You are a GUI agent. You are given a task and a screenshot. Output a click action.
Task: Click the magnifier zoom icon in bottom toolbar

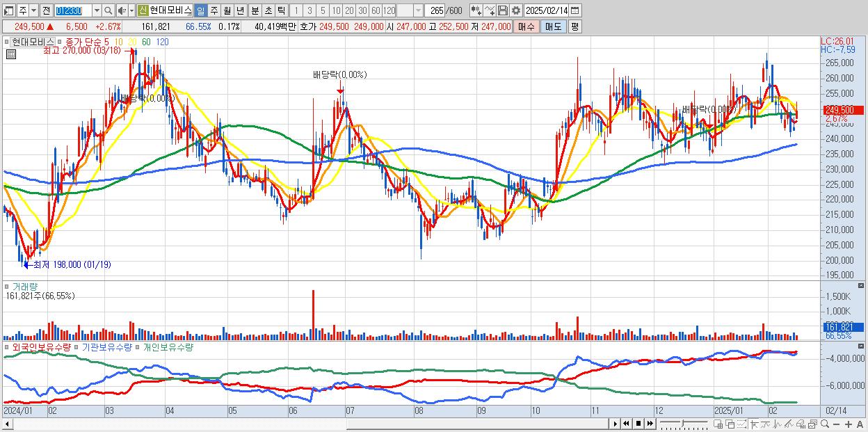click(824, 424)
